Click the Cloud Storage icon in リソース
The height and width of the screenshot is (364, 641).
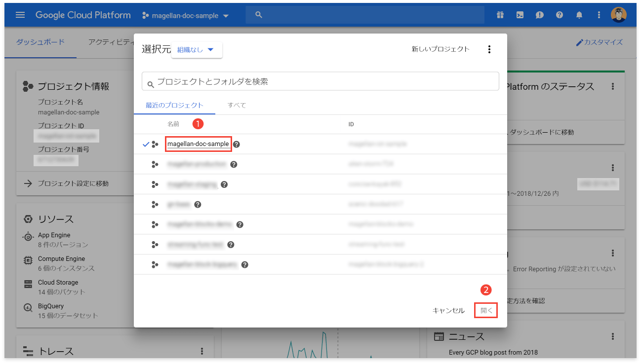[28, 284]
